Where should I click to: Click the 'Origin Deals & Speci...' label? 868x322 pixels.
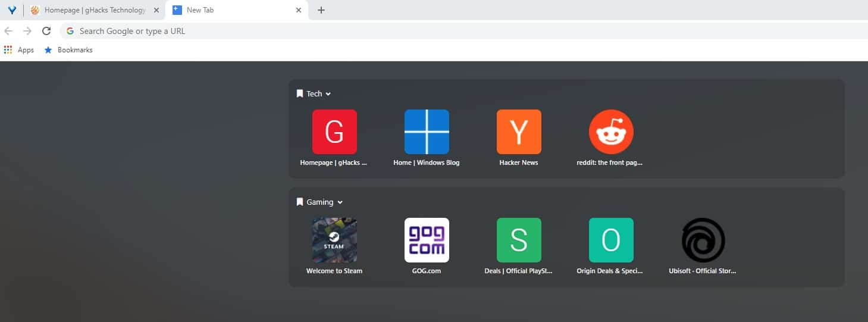(611, 271)
